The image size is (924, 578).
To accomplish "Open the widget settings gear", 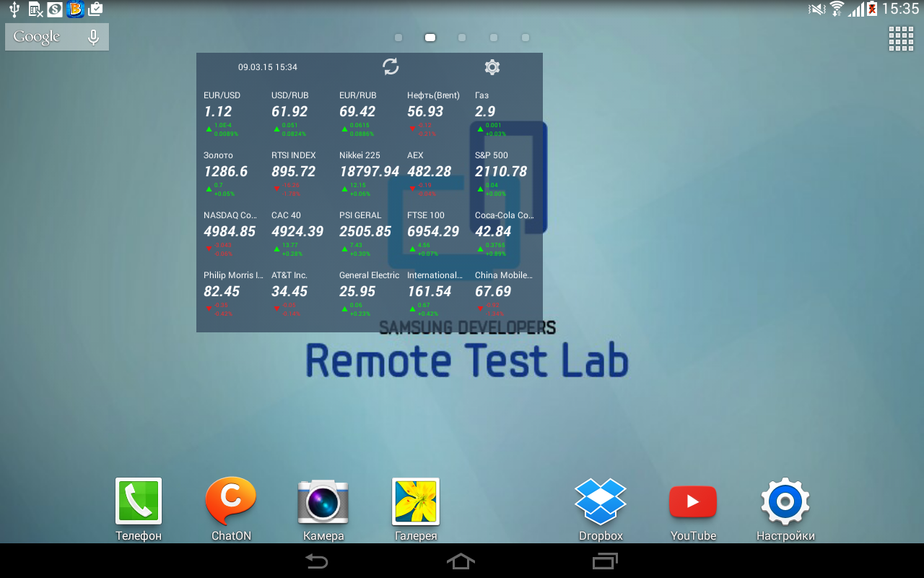I will (x=492, y=67).
